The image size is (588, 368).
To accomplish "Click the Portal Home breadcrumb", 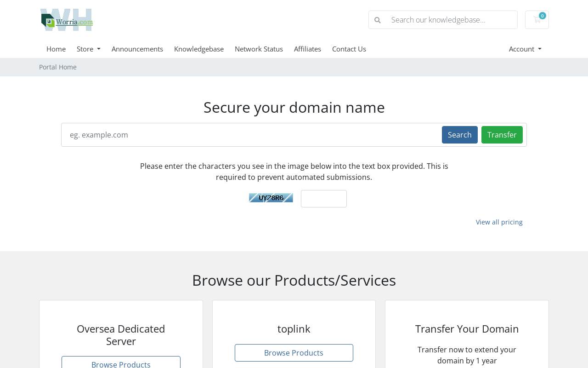I will pyautogui.click(x=58, y=67).
